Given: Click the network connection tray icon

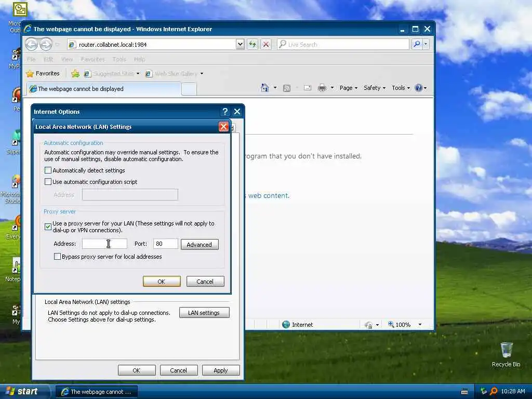Looking at the screenshot, I should pos(484,391).
